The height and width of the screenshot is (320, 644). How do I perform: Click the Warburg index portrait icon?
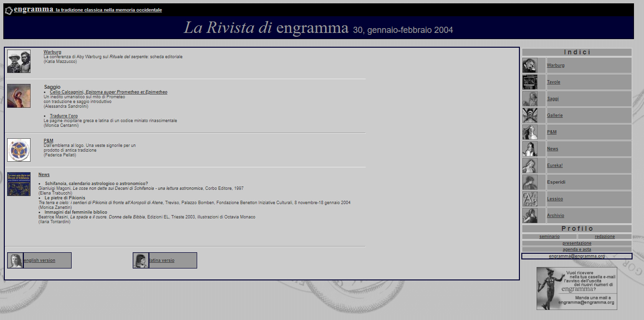click(530, 65)
